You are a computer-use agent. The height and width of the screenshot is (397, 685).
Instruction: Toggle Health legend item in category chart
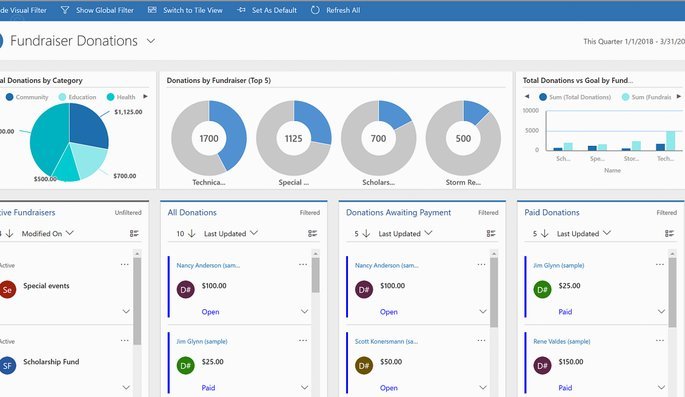pyautogui.click(x=121, y=97)
